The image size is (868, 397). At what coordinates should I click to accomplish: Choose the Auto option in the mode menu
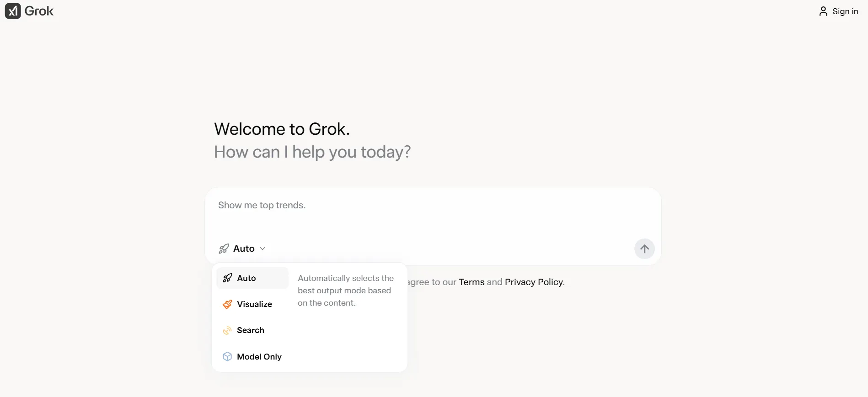click(x=246, y=278)
